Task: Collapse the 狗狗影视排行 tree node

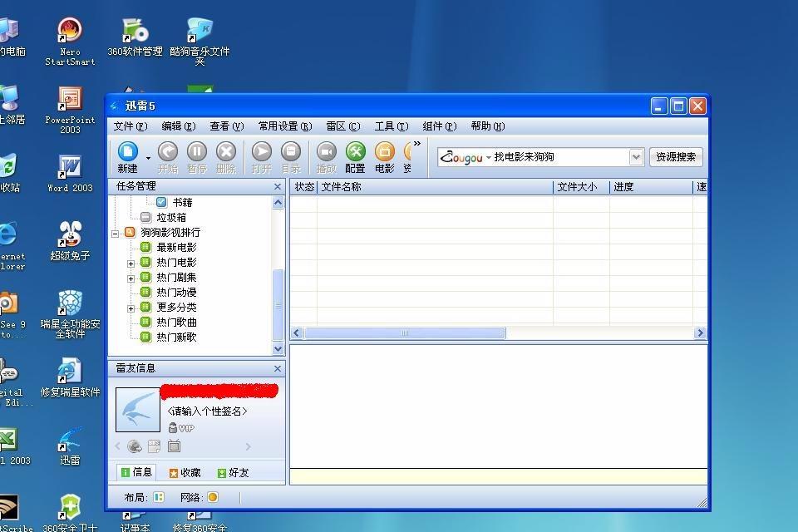Action: (116, 234)
